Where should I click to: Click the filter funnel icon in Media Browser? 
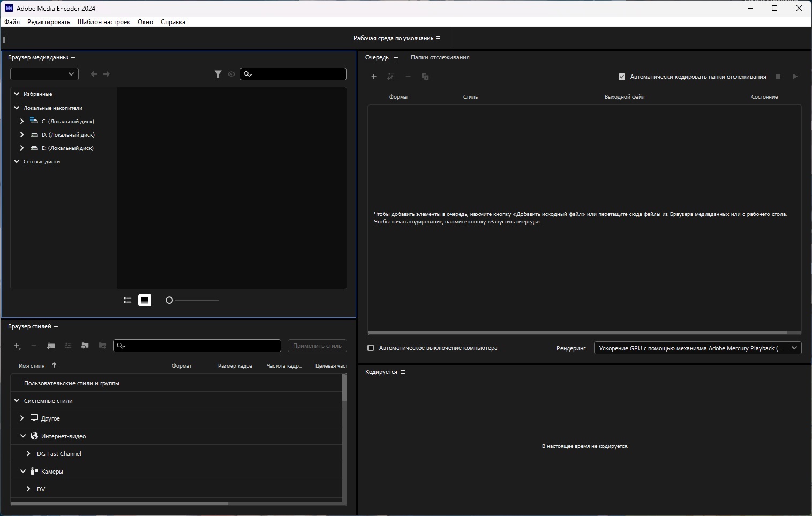[x=218, y=74]
